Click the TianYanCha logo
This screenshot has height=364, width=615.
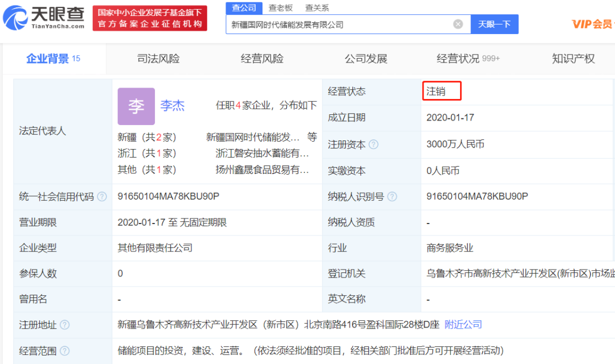click(x=44, y=18)
